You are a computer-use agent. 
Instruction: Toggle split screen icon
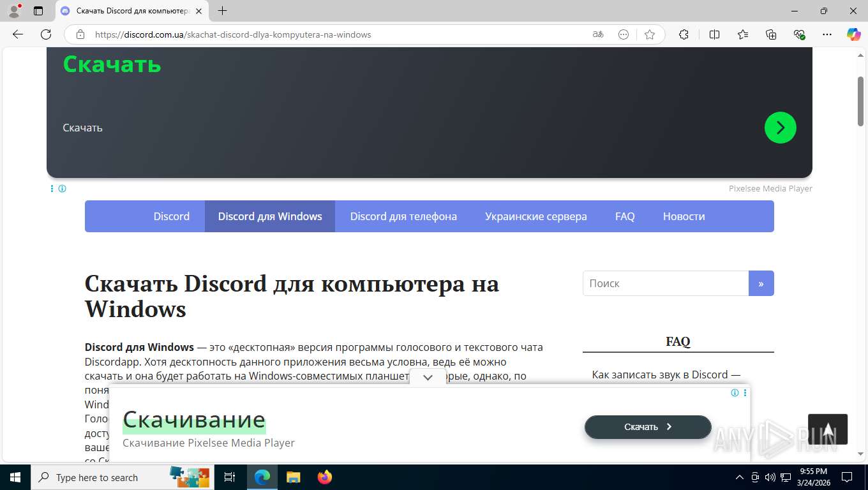click(715, 34)
